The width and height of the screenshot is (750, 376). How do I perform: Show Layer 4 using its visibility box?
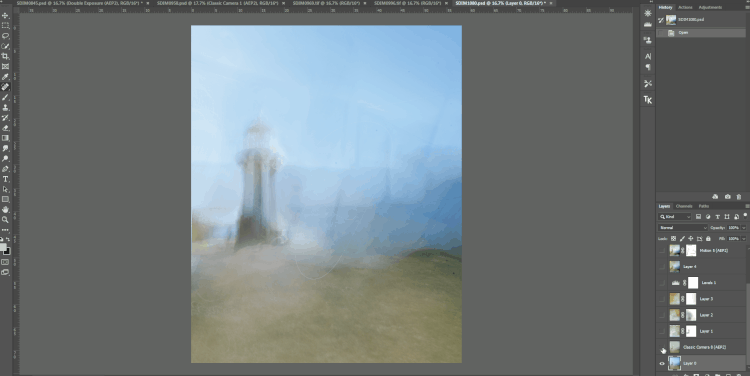pos(662,266)
